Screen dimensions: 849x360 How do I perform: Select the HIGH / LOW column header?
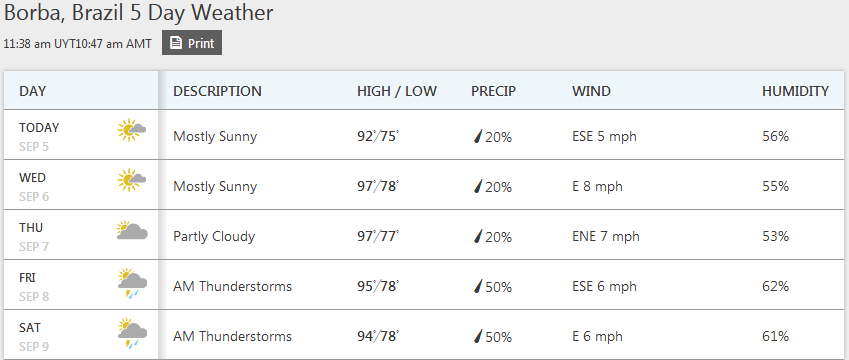point(397,91)
